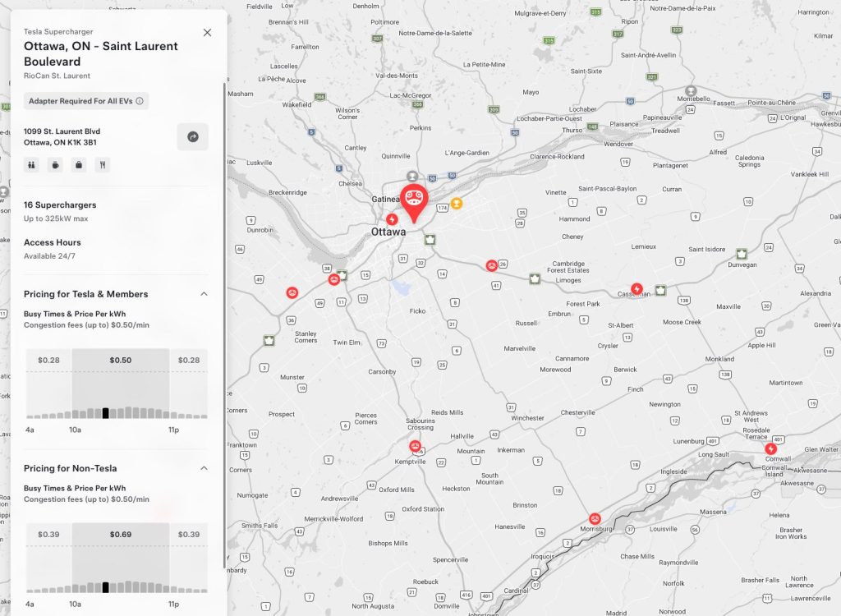Select the Supercharger marker next to route 38

click(x=333, y=279)
